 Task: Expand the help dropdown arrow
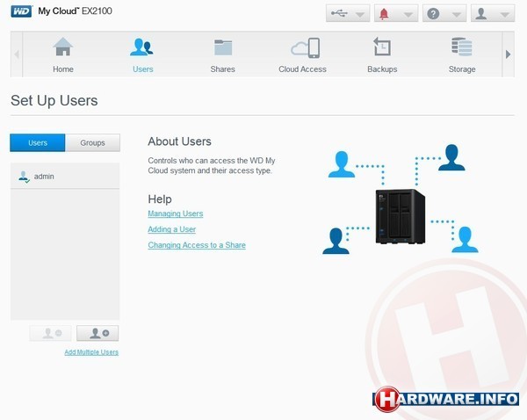pos(457,15)
